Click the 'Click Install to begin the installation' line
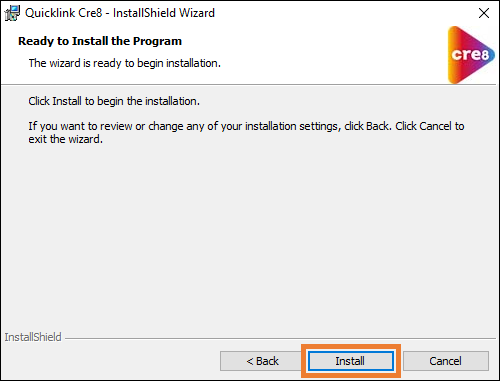The width and height of the screenshot is (500, 381). [x=114, y=101]
